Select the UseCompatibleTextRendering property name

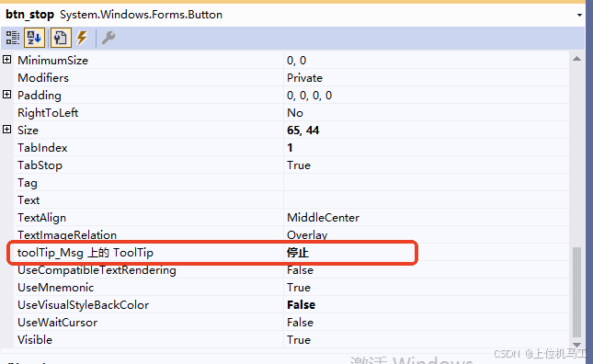(x=97, y=270)
